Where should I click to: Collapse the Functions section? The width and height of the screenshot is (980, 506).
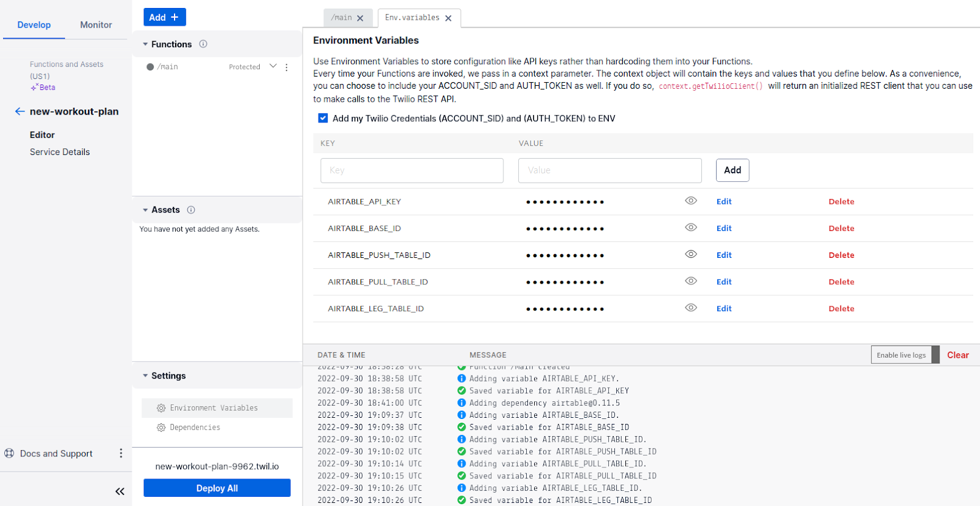[x=146, y=44]
